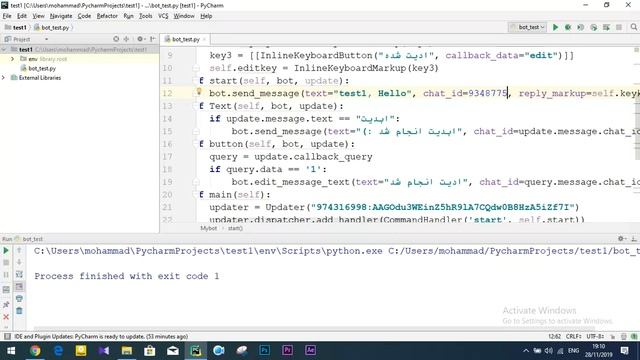Open Google Chrome from the taskbar

click(x=35, y=351)
